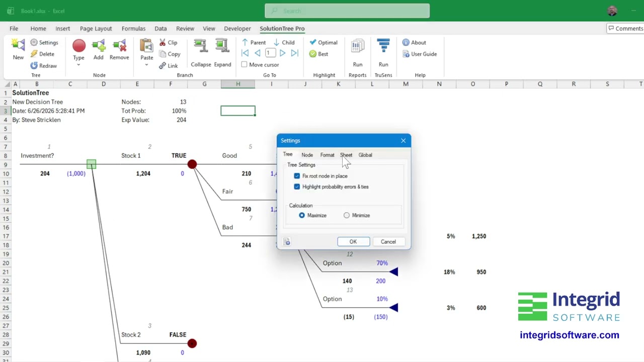
Task: Select the 70% Option end node triangle
Action: click(393, 272)
